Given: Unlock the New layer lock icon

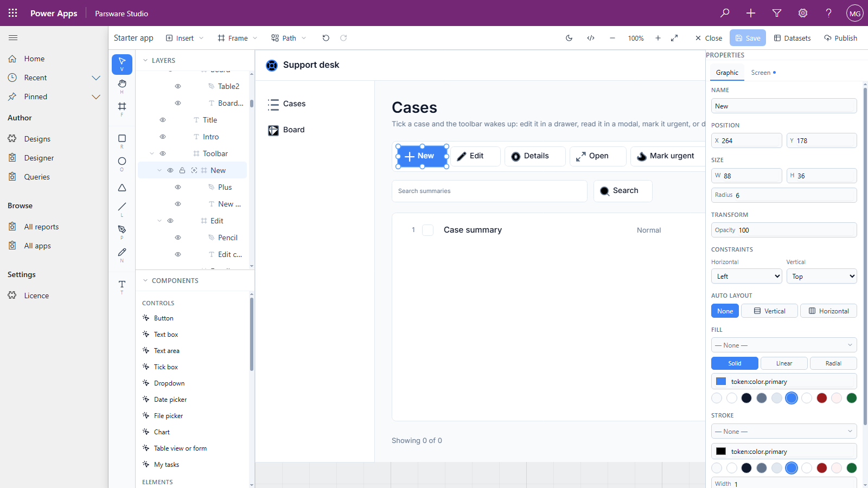Looking at the screenshot, I should point(182,170).
